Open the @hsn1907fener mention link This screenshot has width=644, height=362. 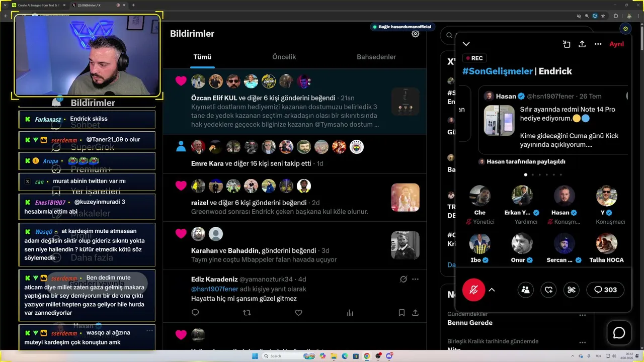pyautogui.click(x=215, y=289)
